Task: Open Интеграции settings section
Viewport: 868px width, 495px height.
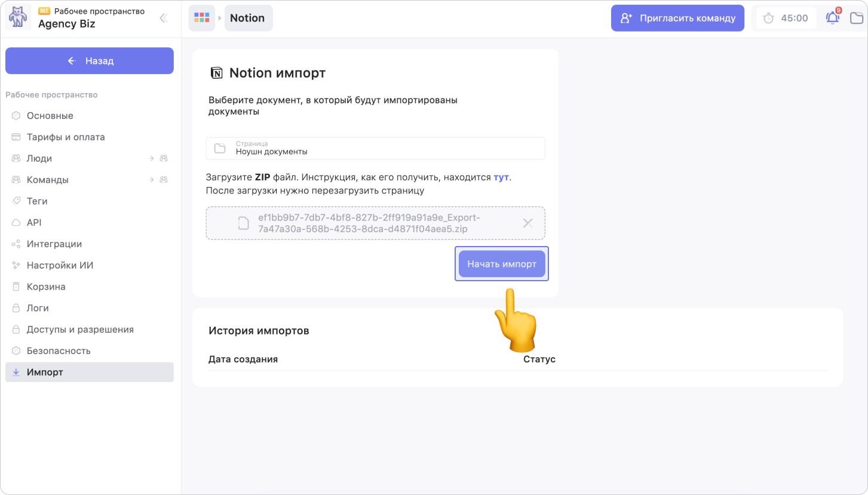Action: tap(54, 244)
